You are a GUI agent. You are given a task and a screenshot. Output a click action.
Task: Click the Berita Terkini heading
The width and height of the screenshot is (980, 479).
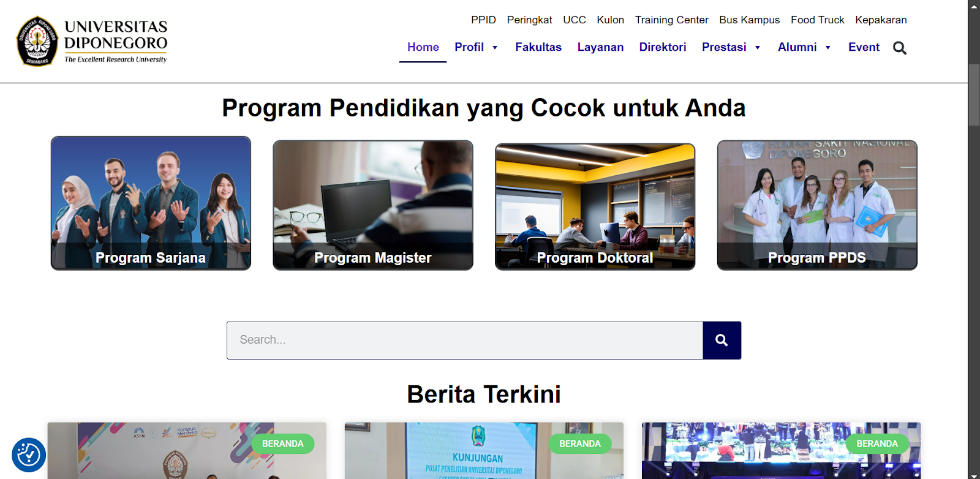484,394
